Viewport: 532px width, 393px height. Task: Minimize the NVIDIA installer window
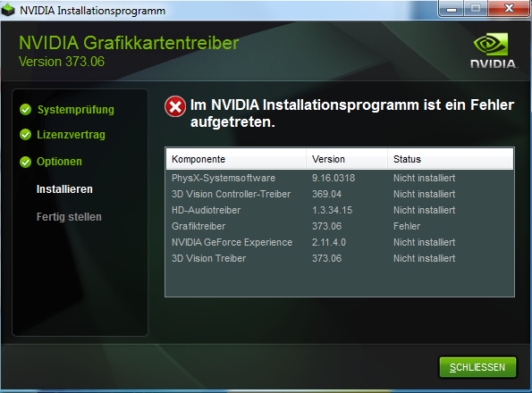452,8
